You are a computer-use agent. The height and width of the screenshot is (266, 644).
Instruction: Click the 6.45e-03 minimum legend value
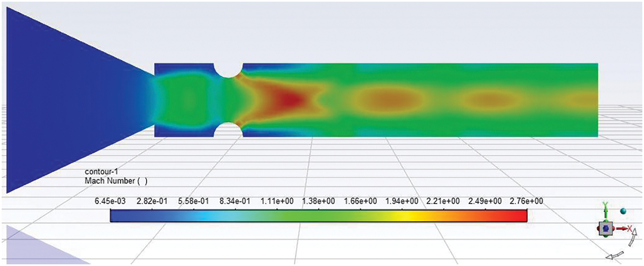[x=110, y=201]
